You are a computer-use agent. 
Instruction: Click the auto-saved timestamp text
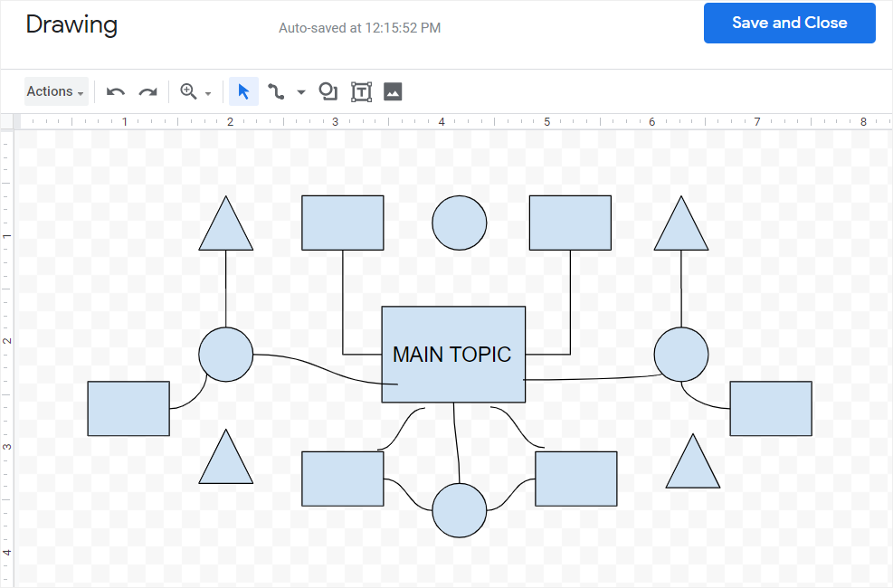click(359, 28)
